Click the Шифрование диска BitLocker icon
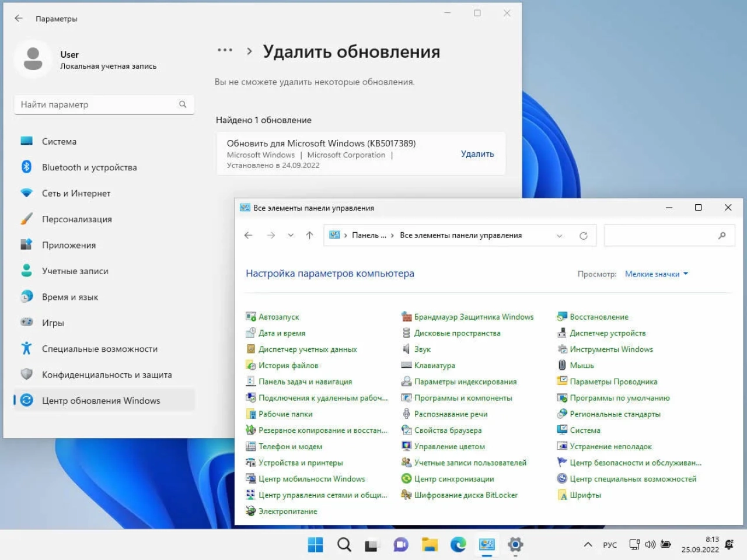The image size is (747, 560). point(406,495)
